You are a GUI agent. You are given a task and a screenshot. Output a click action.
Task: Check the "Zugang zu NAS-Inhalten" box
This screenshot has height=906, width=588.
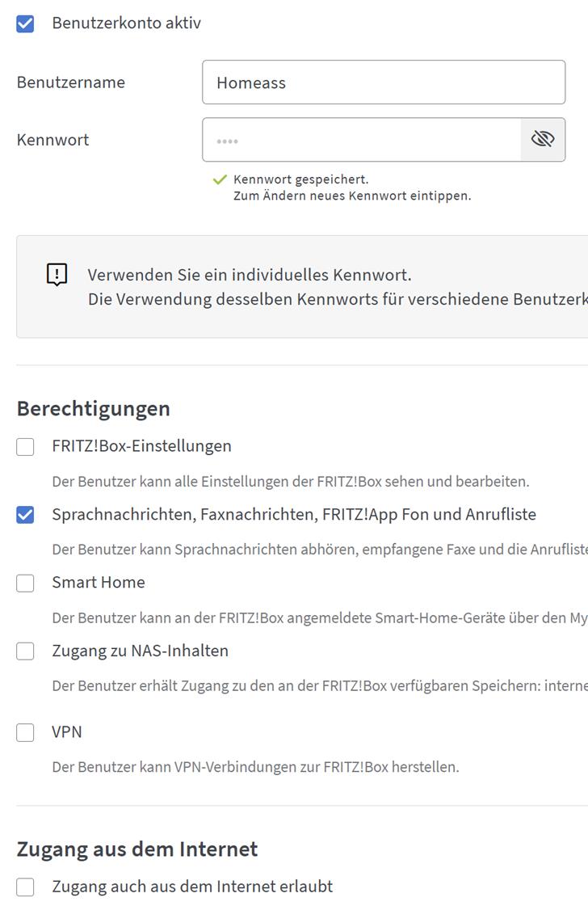[26, 651]
